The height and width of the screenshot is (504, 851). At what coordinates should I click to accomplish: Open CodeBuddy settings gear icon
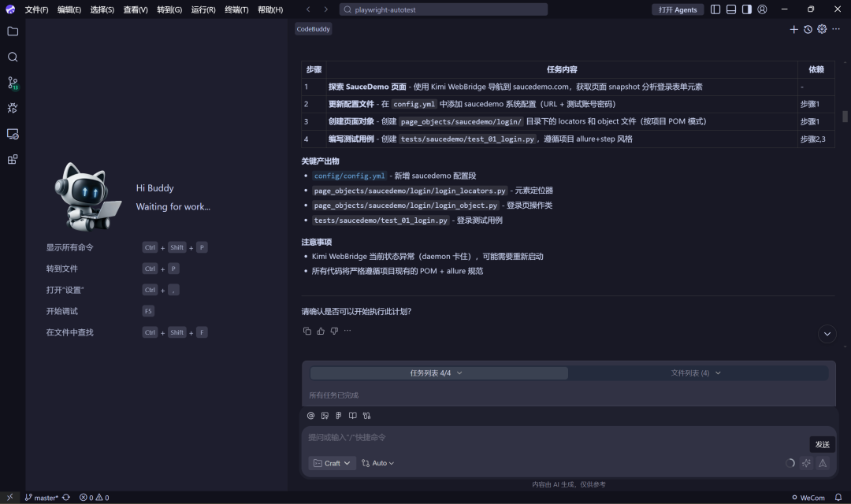tap(822, 29)
